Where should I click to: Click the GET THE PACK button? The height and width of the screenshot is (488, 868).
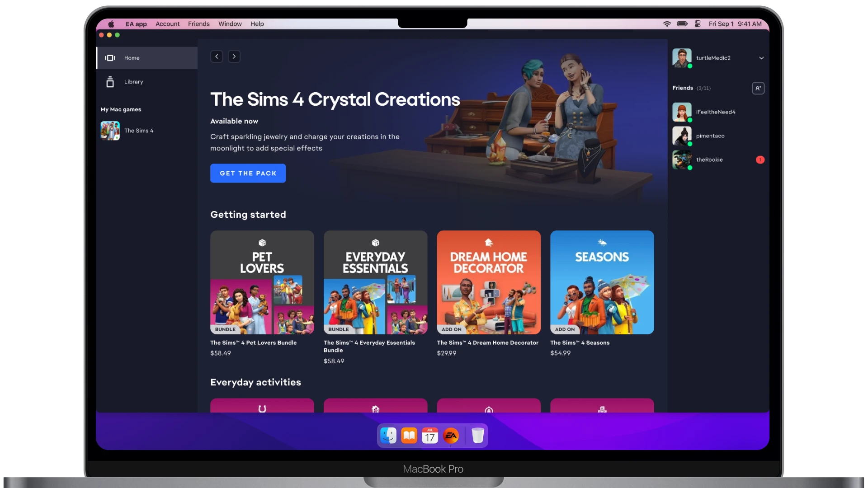click(248, 173)
